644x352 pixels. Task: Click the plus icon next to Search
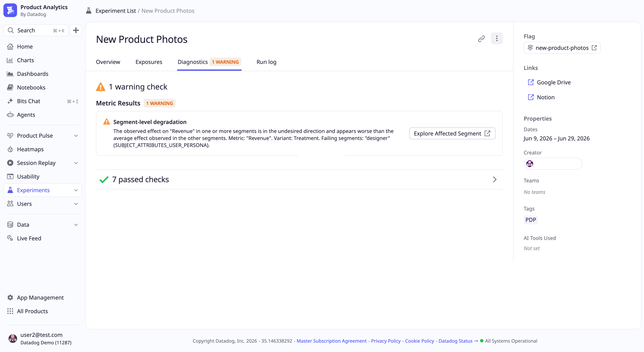(76, 30)
